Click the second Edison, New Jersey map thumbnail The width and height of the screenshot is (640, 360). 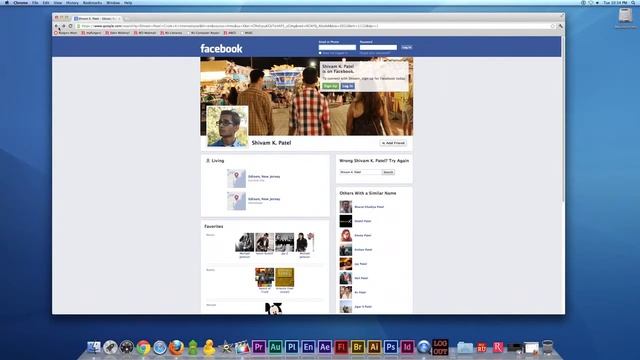pos(236,201)
